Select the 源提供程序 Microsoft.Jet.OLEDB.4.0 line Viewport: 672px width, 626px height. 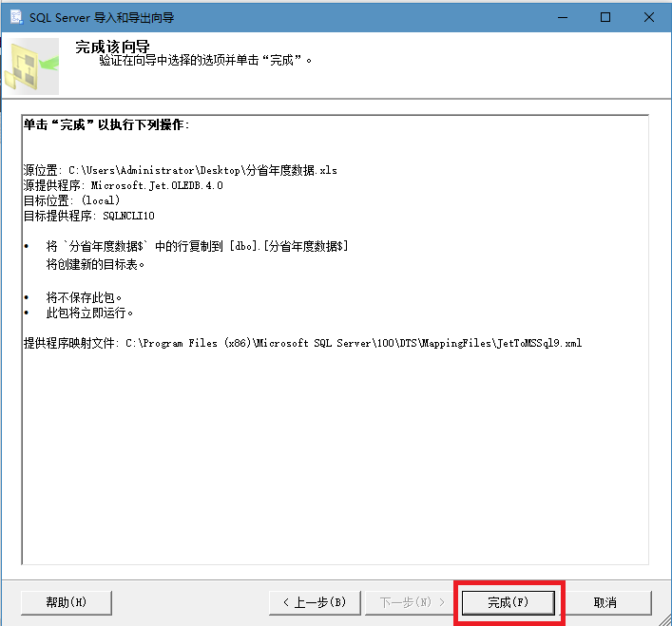point(124,185)
